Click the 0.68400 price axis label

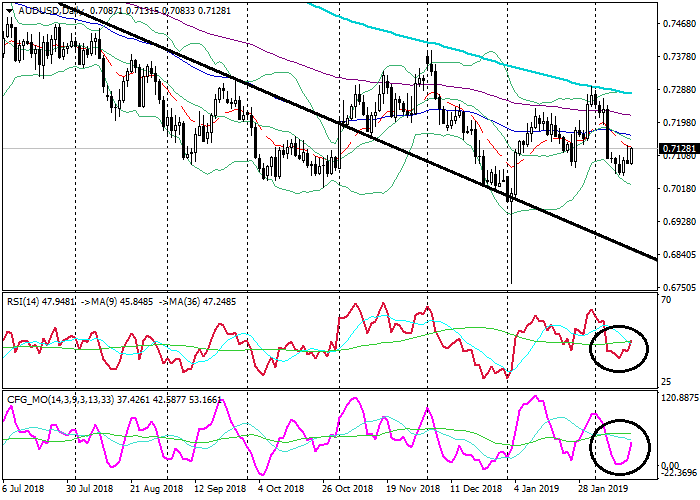(x=678, y=254)
